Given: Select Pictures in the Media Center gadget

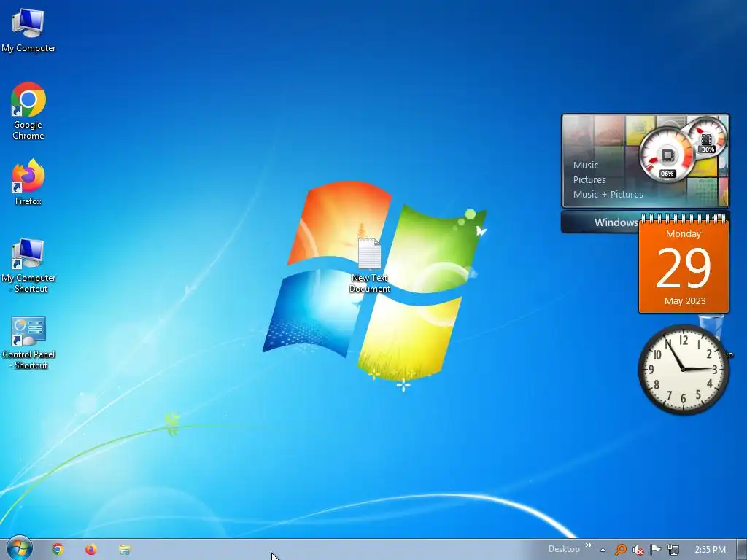Looking at the screenshot, I should tap(589, 179).
